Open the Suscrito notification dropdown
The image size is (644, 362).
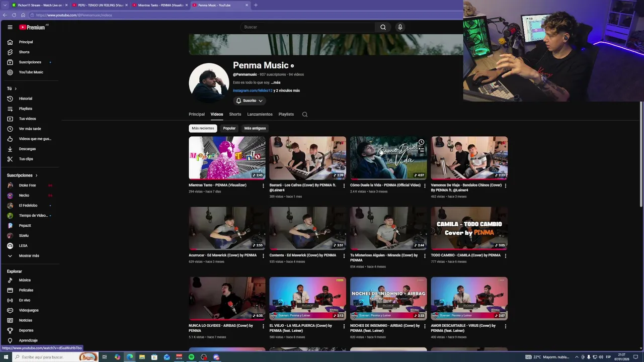point(249,101)
